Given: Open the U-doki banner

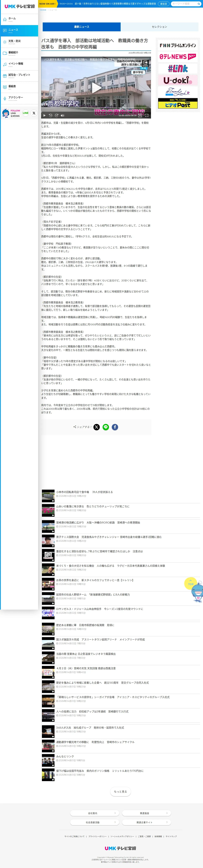Looking at the screenshot, I should 178,80.
